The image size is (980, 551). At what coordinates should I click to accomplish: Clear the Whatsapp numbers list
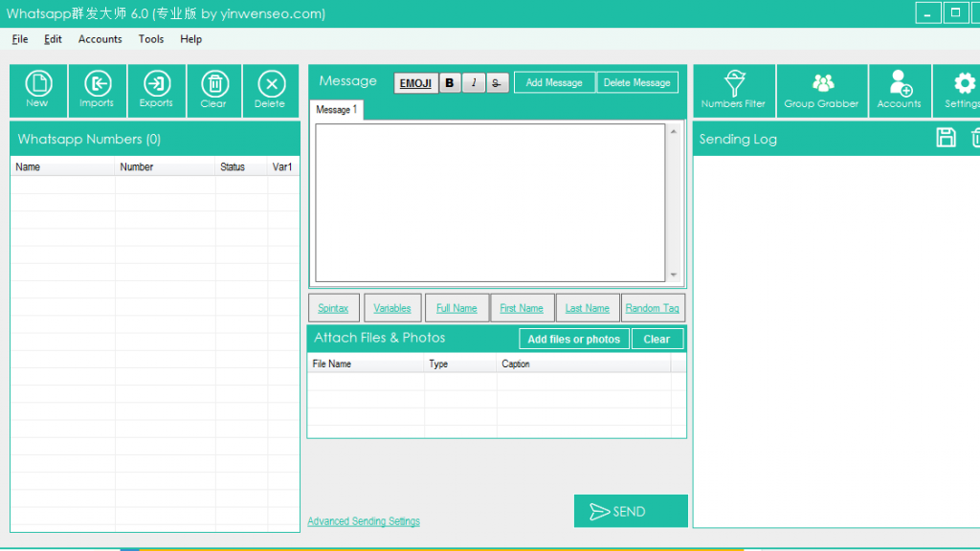tap(213, 91)
